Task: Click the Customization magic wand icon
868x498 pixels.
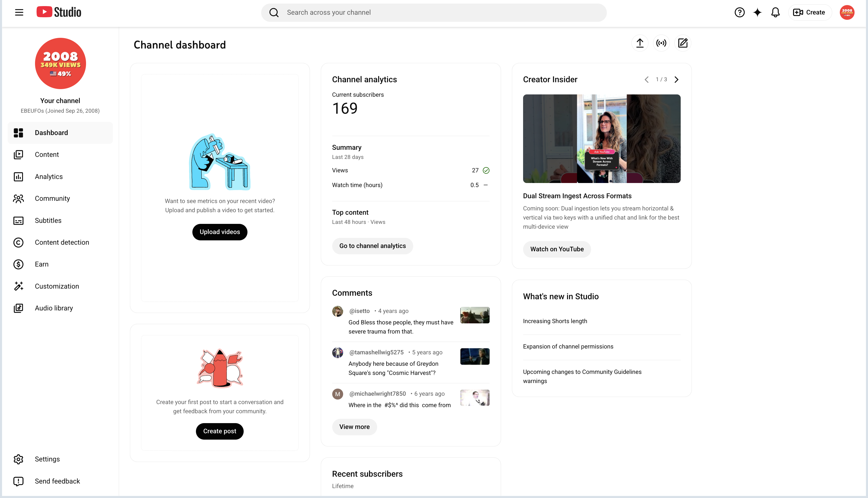Action: coord(19,286)
